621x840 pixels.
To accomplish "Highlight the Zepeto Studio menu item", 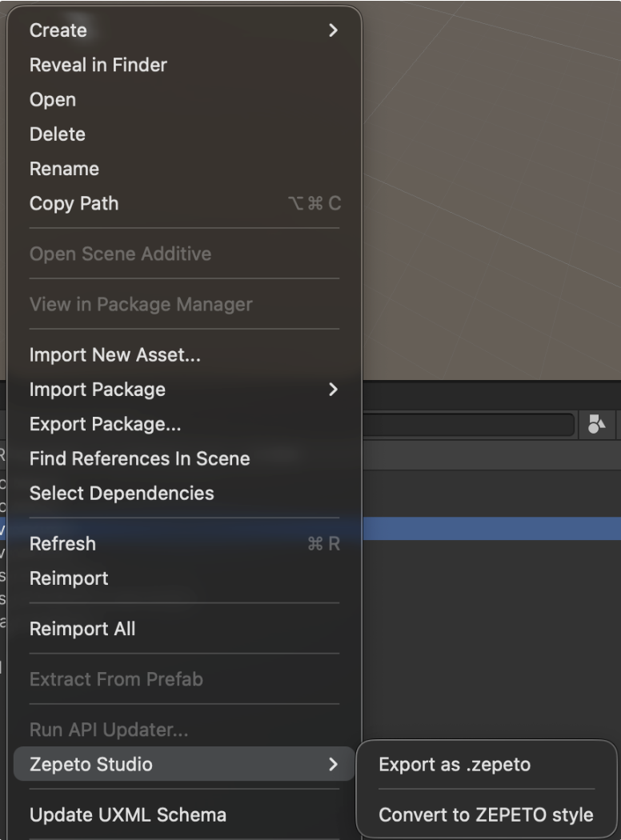I will point(184,764).
